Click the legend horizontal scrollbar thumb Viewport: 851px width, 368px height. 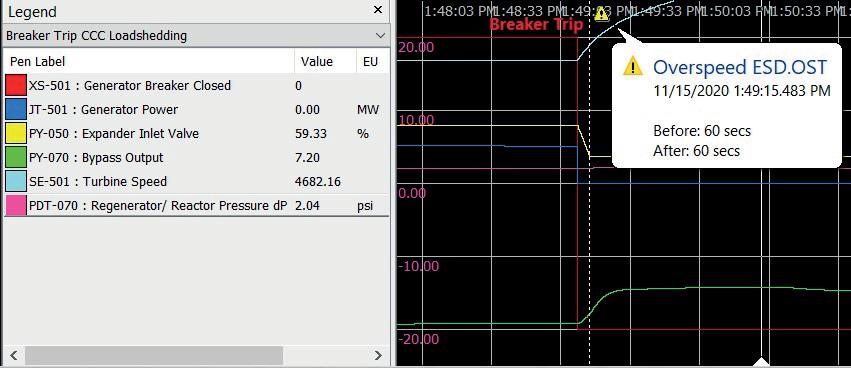click(154, 356)
